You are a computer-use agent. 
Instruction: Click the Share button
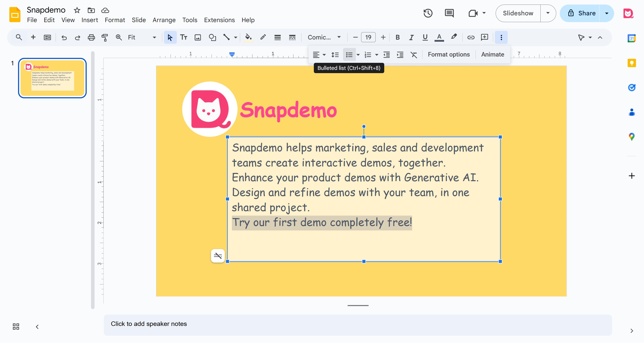(580, 13)
